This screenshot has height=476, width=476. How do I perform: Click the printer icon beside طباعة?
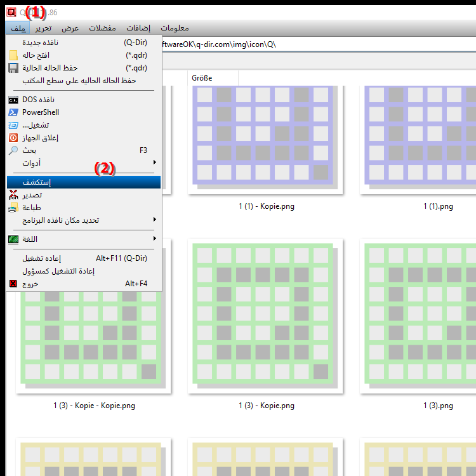(x=13, y=208)
